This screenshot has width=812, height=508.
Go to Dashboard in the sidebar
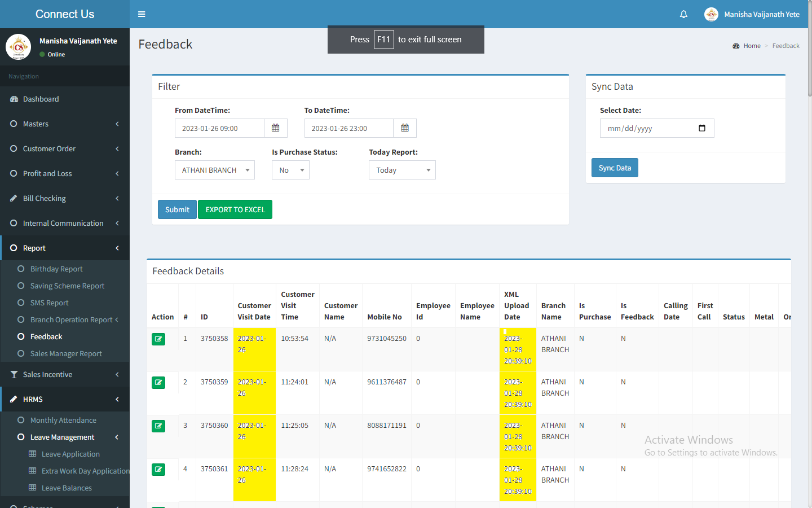65,99
